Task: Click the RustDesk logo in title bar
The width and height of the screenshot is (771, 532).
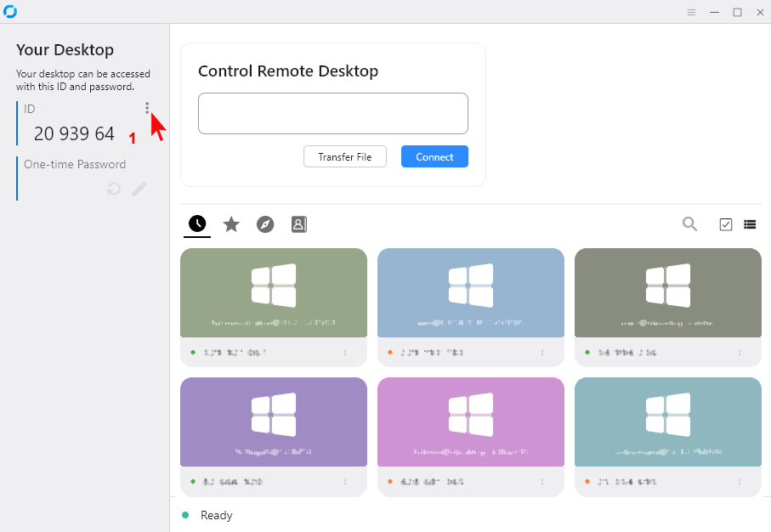Action: click(10, 11)
